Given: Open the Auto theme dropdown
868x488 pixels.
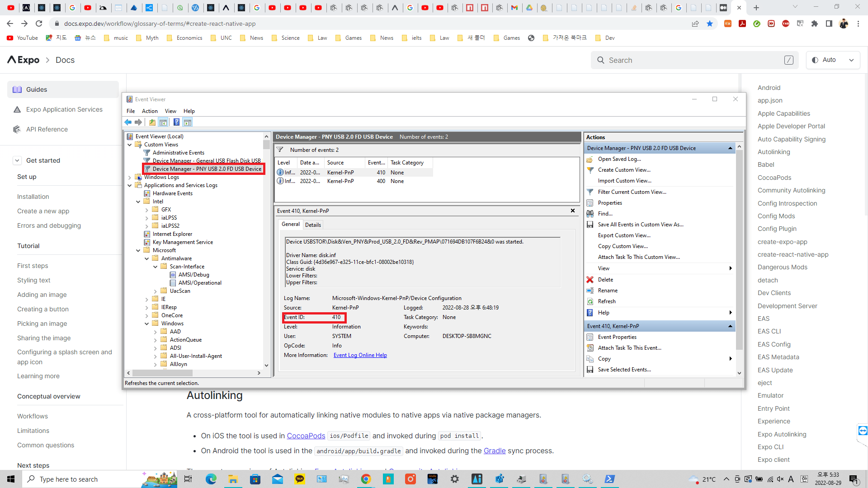Looking at the screenshot, I should [833, 60].
